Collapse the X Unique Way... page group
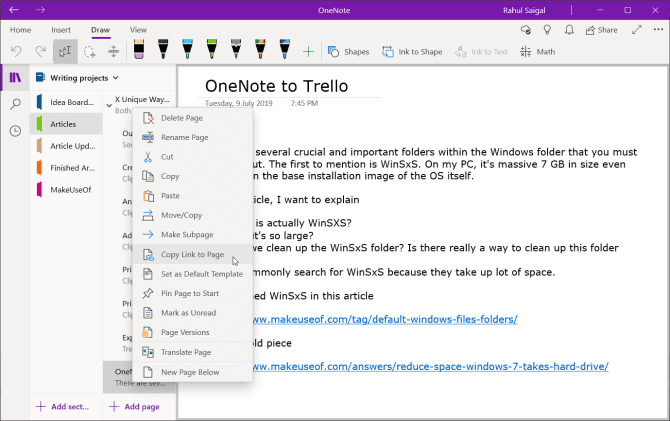The width and height of the screenshot is (670, 421). tap(109, 105)
